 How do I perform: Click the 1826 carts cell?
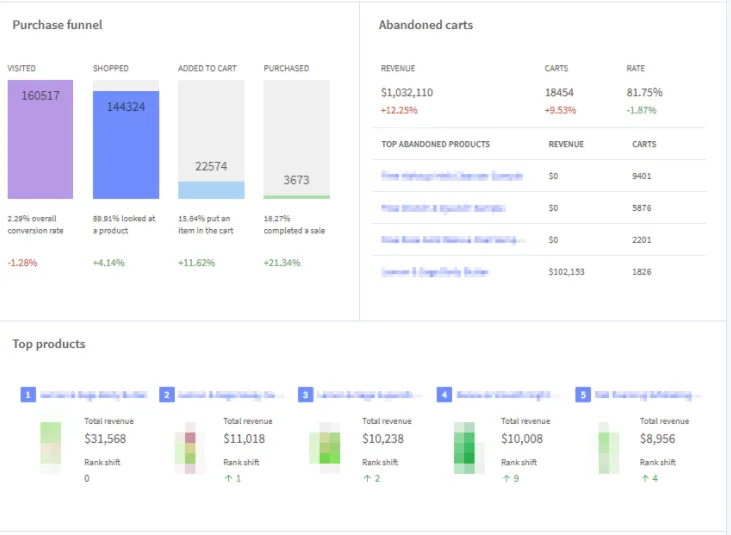click(641, 272)
